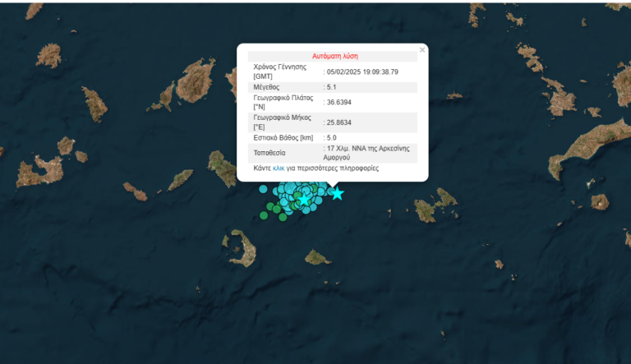Image resolution: width=631 pixels, height=364 pixels.
Task: Click the cyan star inside the circle cluster
Action: point(305,199)
